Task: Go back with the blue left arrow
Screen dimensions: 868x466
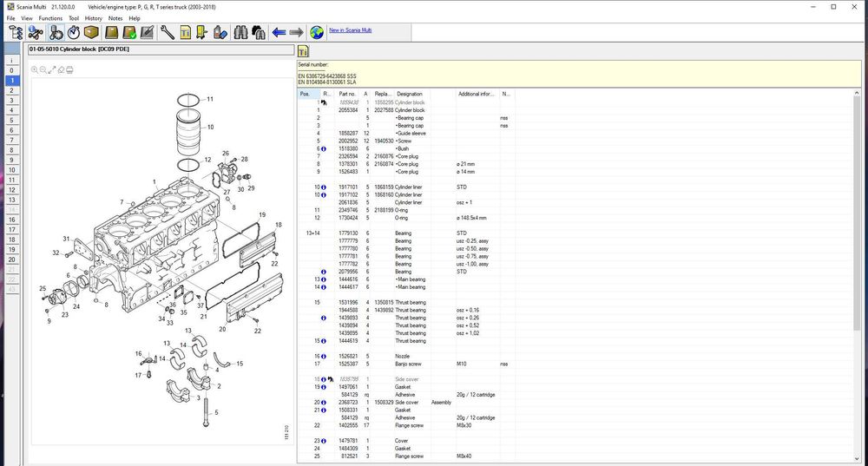Action: pyautogui.click(x=279, y=33)
